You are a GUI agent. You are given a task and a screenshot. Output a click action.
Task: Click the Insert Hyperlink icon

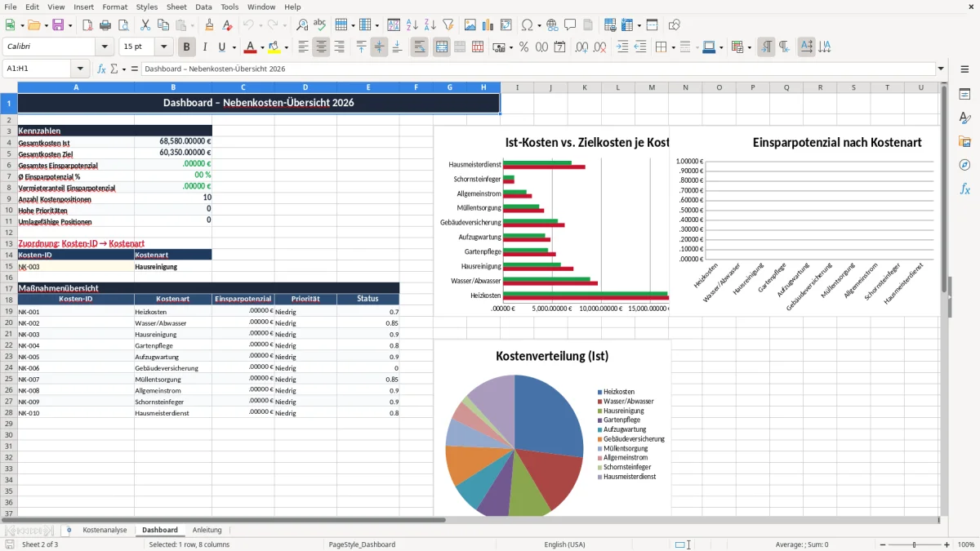tap(552, 25)
